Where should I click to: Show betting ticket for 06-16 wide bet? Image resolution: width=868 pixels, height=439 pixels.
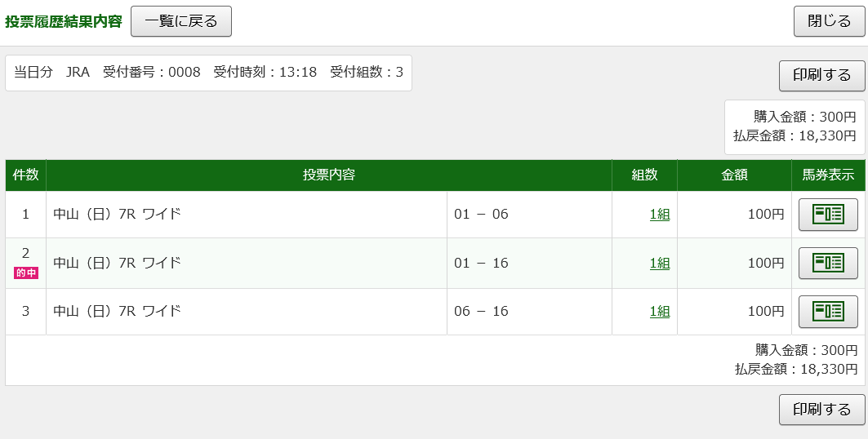point(827,311)
